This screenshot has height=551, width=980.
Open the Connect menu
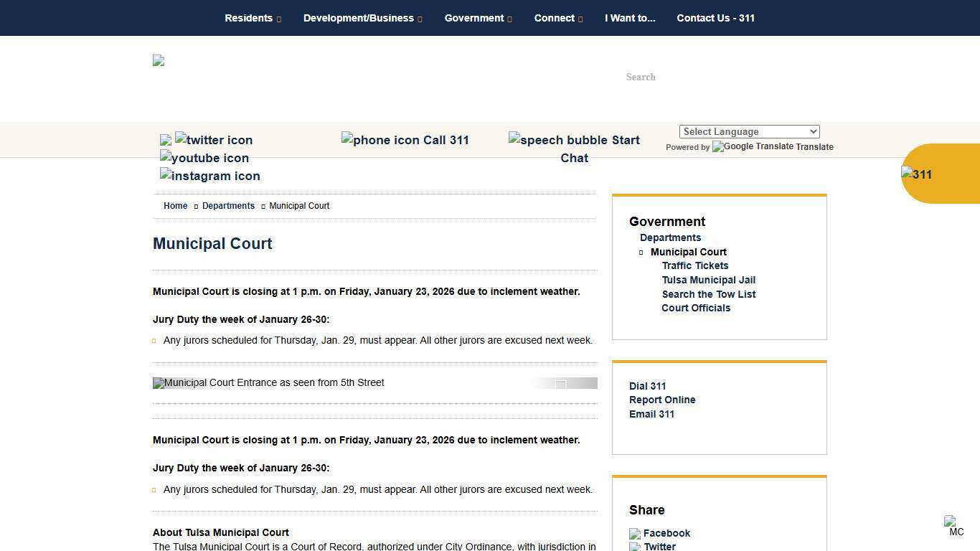[x=558, y=18]
